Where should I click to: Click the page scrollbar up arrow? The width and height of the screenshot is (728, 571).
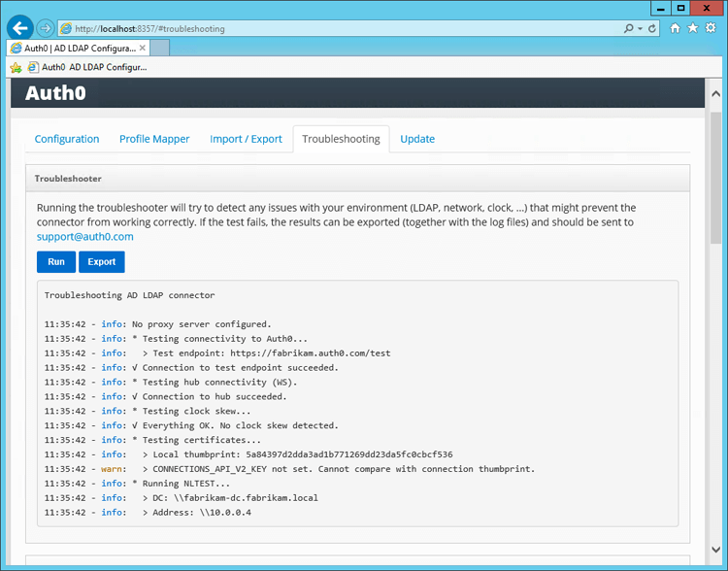[x=716, y=94]
